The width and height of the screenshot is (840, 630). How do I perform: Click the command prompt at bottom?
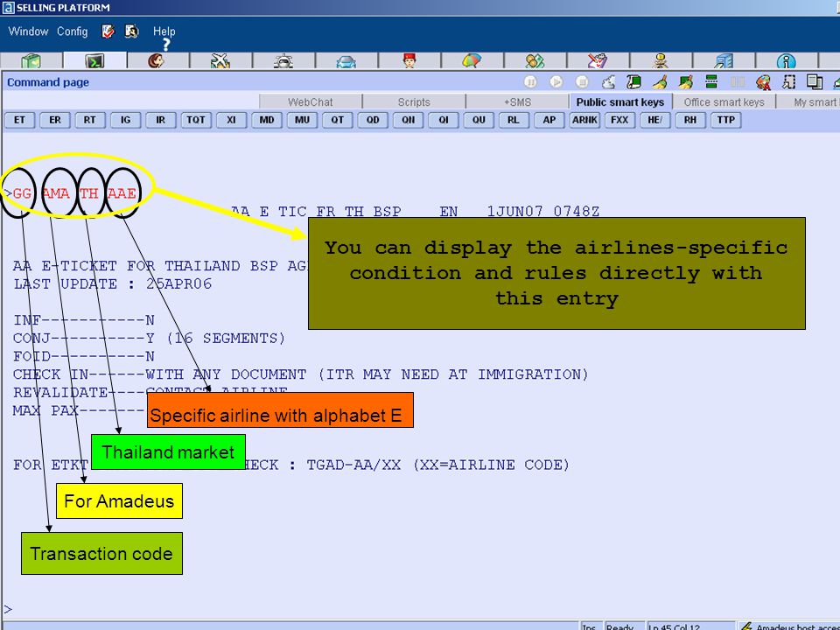[8, 609]
